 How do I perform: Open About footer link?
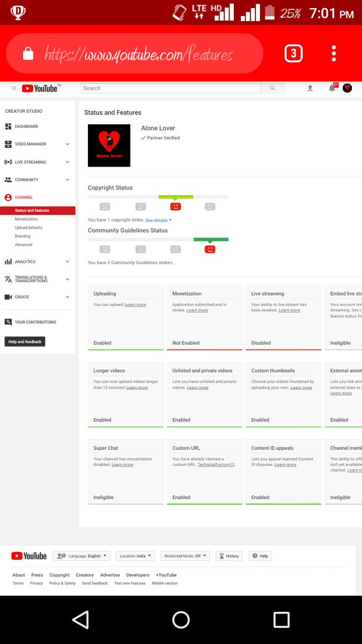coord(19,575)
